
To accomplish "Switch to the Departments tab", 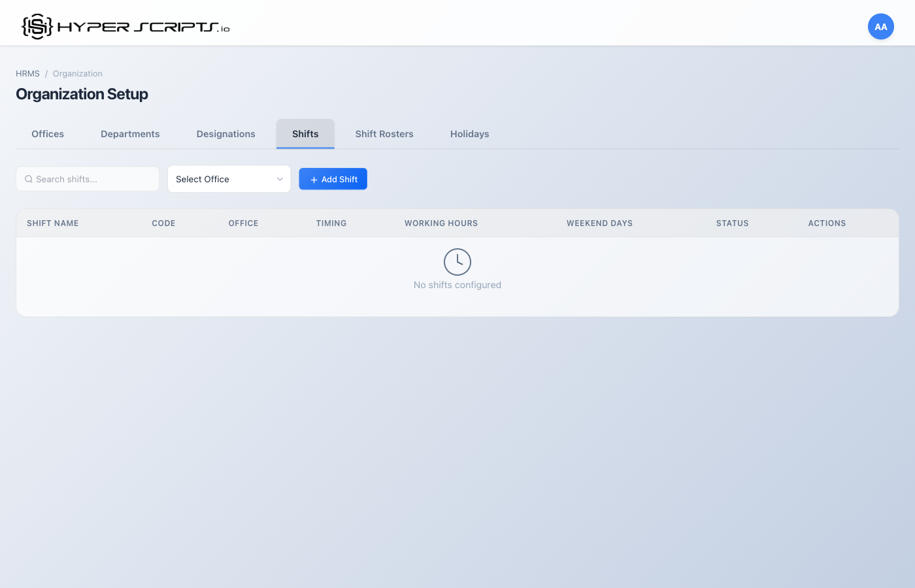I will 130,133.
